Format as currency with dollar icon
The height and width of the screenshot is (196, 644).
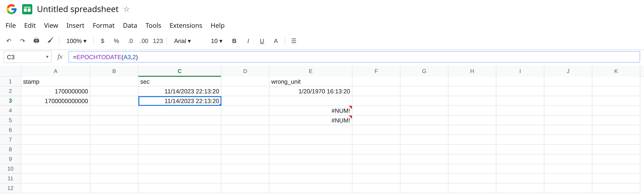coord(102,41)
